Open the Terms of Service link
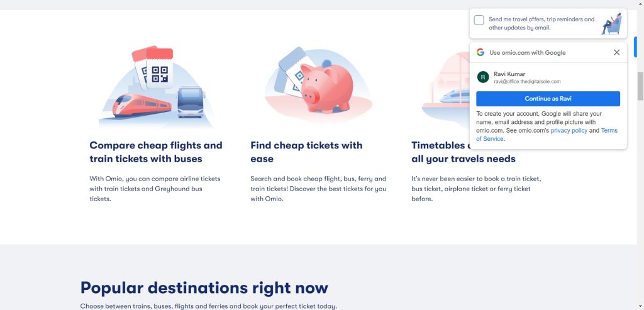This screenshot has width=644, height=310. 609,131
